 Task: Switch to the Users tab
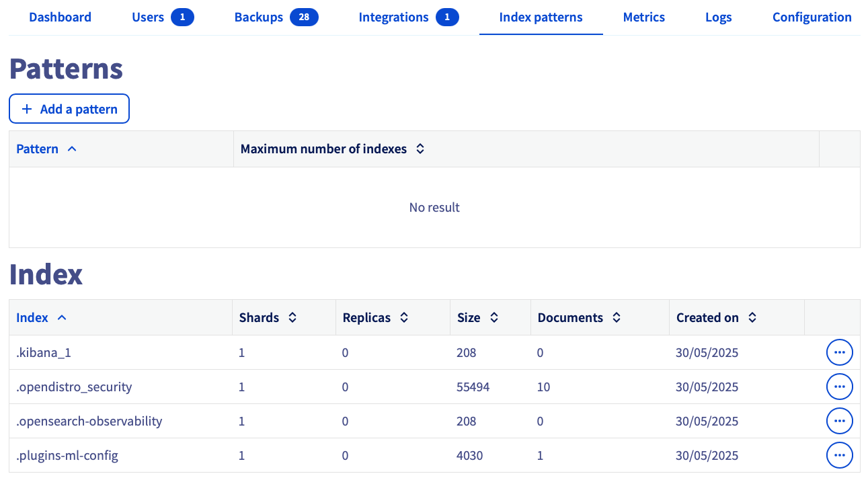(x=148, y=17)
